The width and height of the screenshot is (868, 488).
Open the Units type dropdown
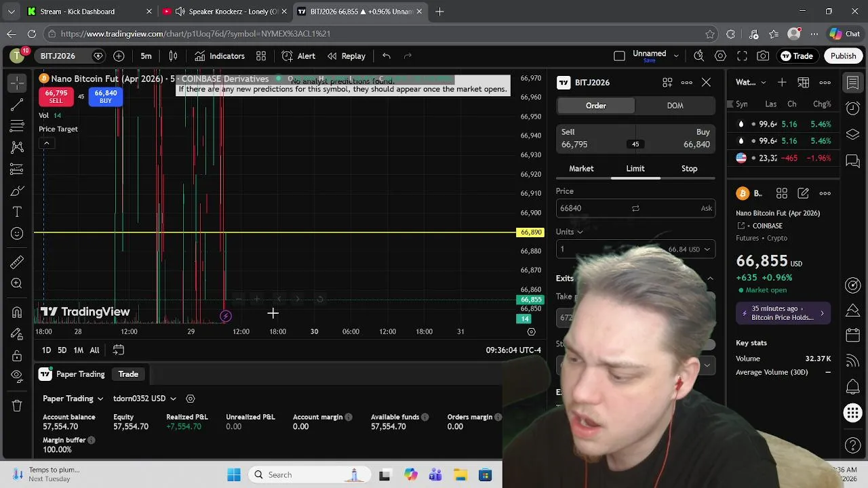click(570, 232)
